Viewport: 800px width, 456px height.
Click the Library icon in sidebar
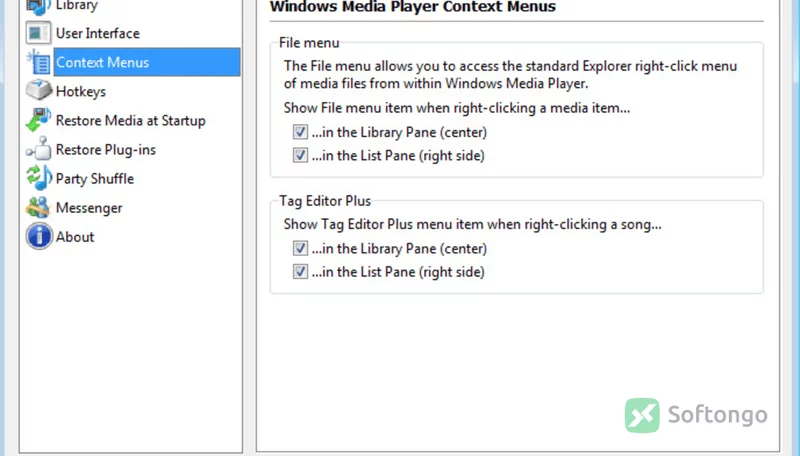38,6
